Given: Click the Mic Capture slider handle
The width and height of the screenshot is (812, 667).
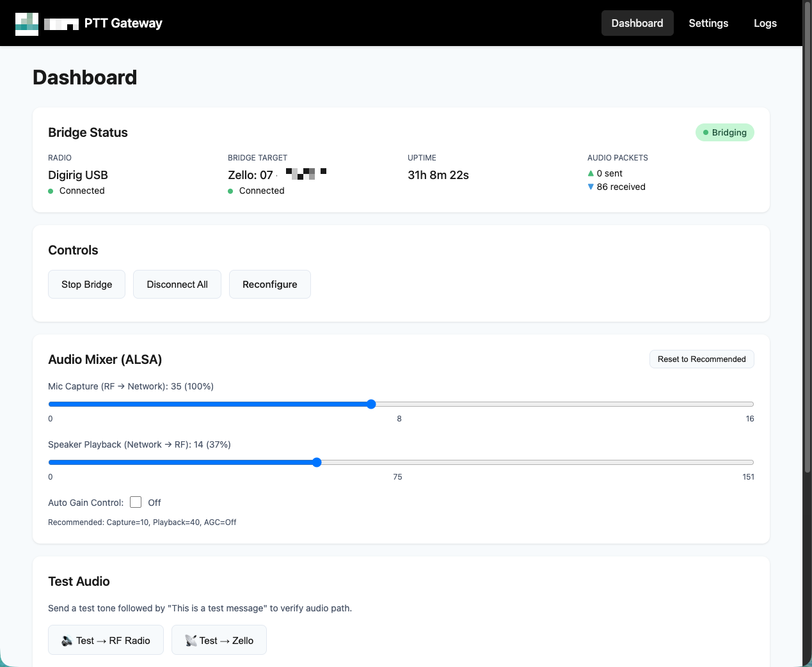Looking at the screenshot, I should pyautogui.click(x=371, y=404).
